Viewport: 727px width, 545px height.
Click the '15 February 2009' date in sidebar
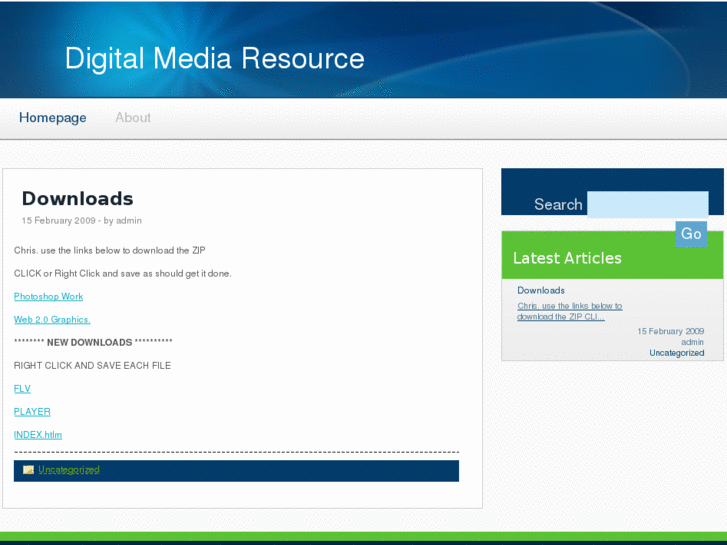pos(670,331)
